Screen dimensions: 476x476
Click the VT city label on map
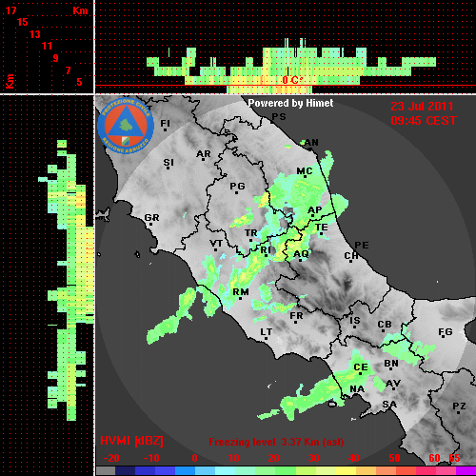(216, 244)
